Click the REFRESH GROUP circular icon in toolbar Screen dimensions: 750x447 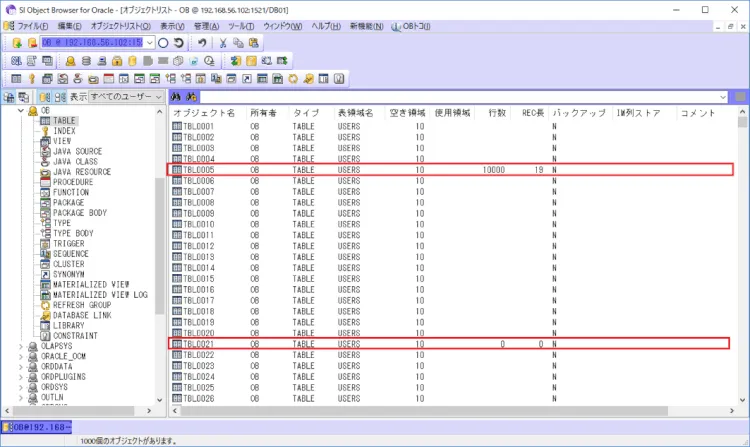click(x=293, y=79)
